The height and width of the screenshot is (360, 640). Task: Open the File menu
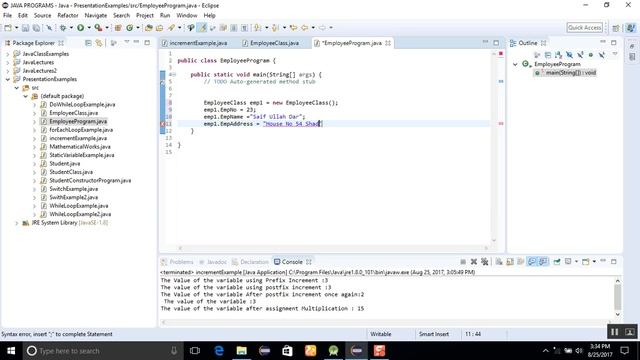(x=7, y=16)
